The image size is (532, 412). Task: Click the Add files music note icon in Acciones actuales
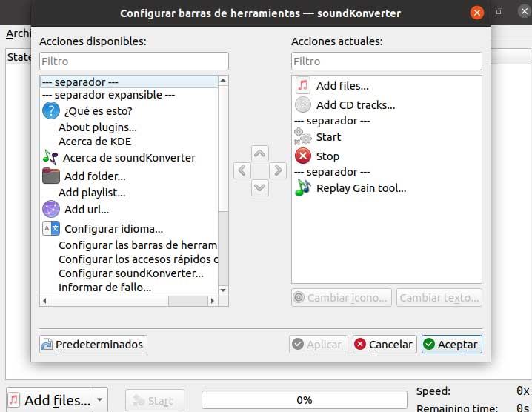click(302, 85)
